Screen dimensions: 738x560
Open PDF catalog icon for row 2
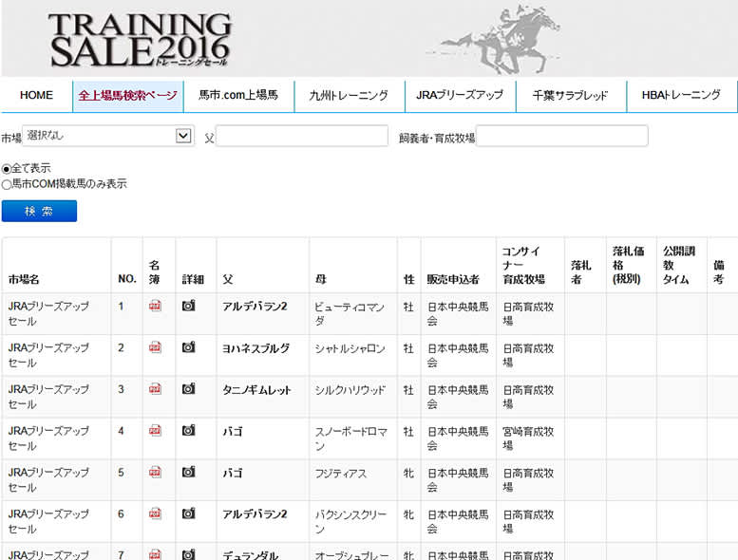(155, 347)
